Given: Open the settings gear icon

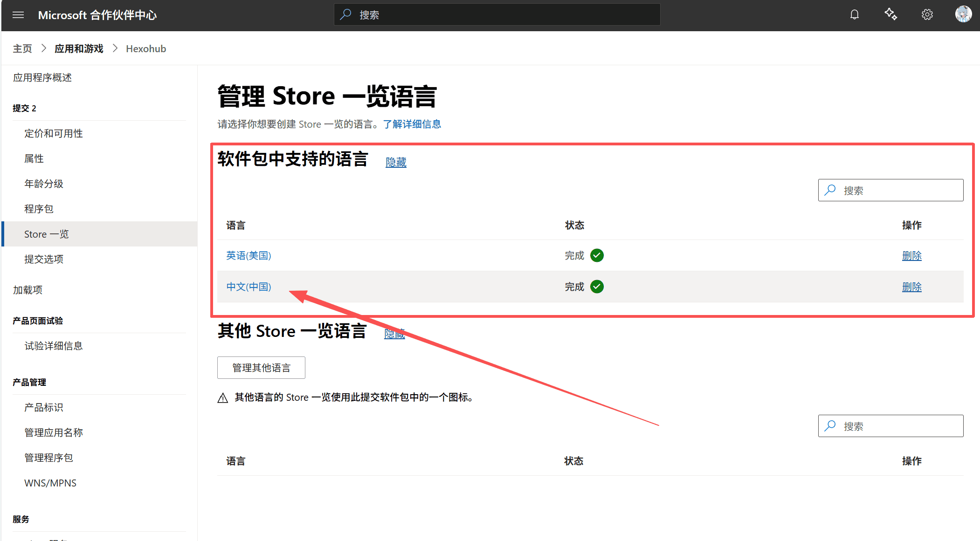Looking at the screenshot, I should coord(927,15).
